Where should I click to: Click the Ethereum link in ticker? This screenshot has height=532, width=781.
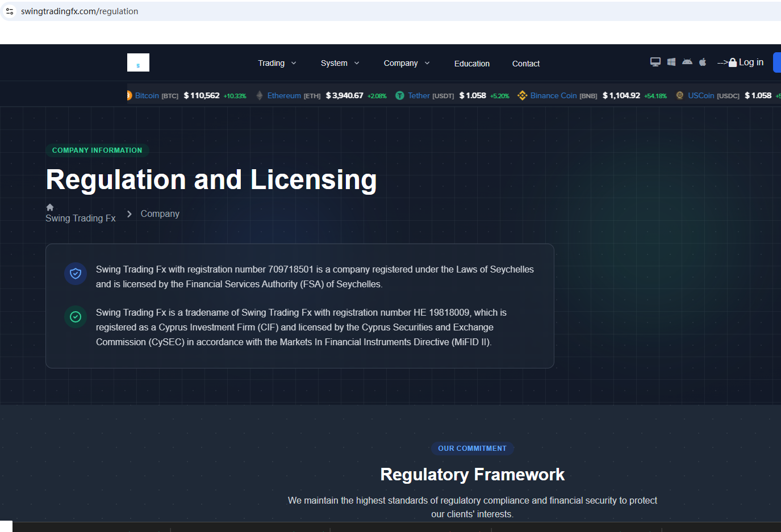tap(284, 96)
